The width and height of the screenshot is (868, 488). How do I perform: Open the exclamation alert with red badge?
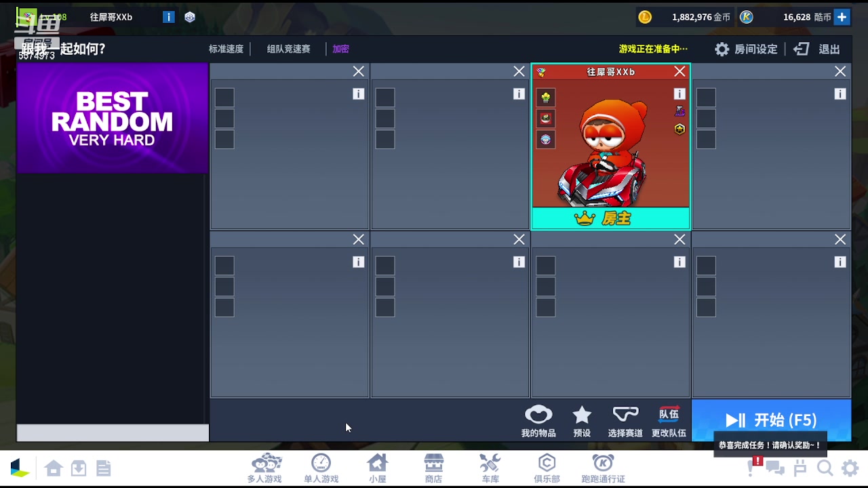(x=753, y=466)
